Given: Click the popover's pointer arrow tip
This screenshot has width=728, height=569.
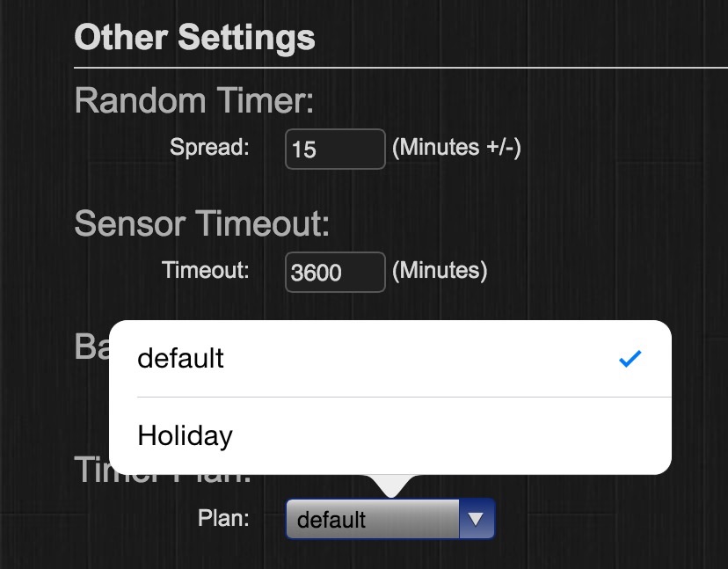Looking at the screenshot, I should [x=390, y=491].
